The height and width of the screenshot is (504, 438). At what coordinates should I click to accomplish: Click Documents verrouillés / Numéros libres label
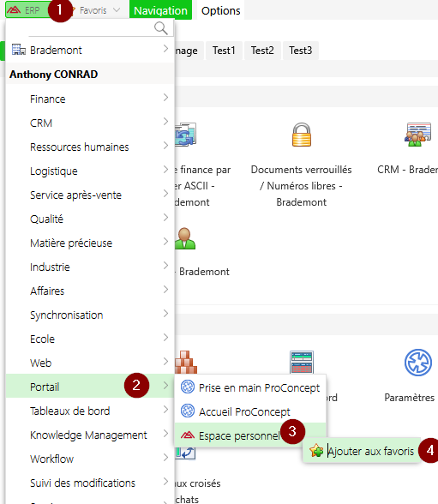302,186
